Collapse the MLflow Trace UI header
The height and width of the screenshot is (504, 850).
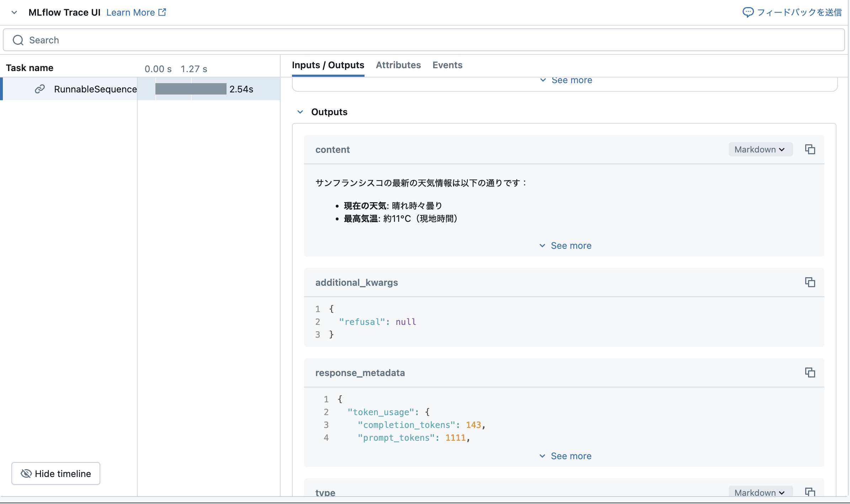(x=14, y=12)
